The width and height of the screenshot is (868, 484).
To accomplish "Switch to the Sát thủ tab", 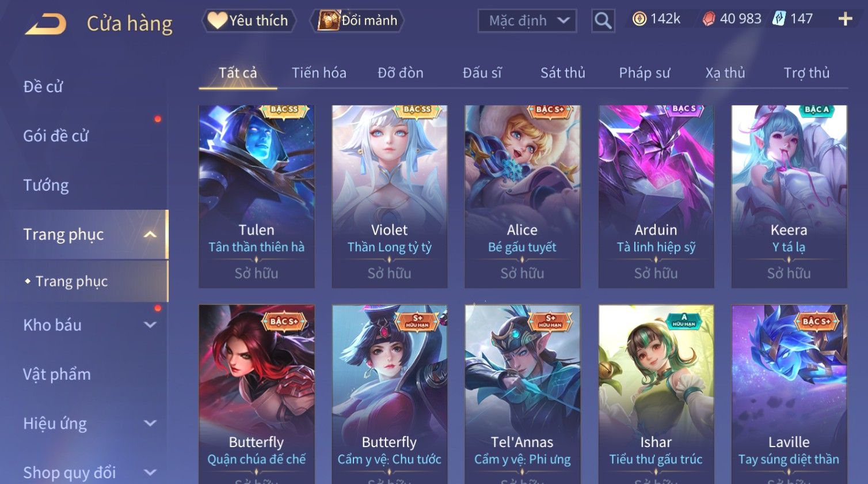I will click(x=562, y=73).
